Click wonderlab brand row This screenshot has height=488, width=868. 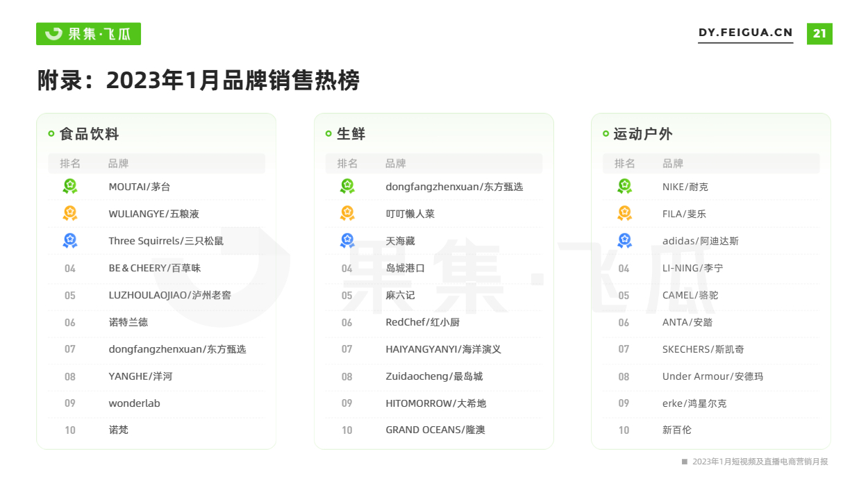[x=157, y=403]
